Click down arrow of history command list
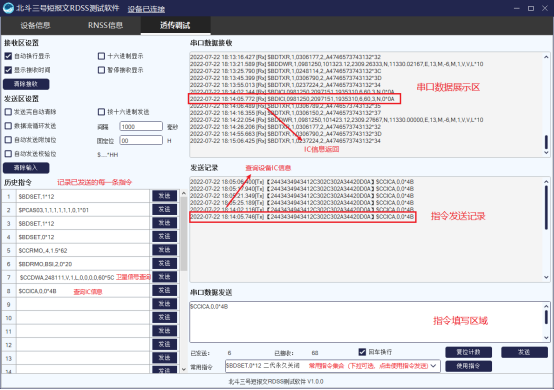 click(184, 369)
